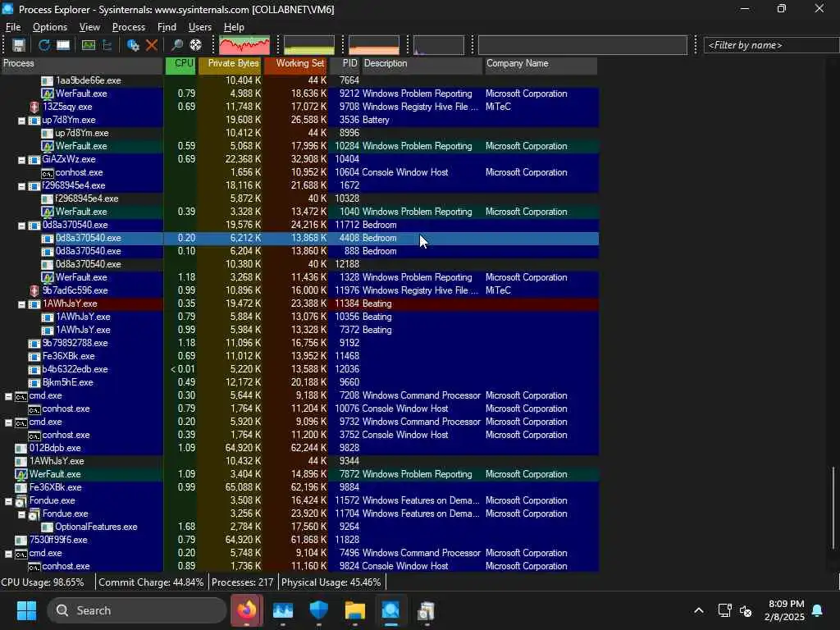
Task: Select the b4b6322edb.exe process row
Action: (299, 369)
